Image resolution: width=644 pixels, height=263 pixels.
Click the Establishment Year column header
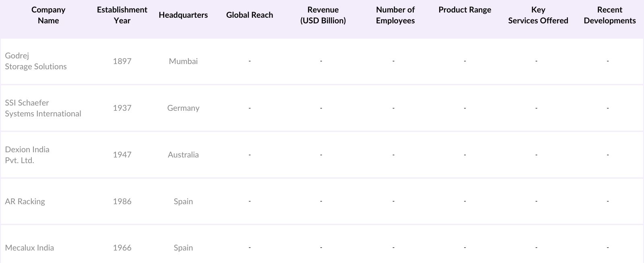point(122,15)
